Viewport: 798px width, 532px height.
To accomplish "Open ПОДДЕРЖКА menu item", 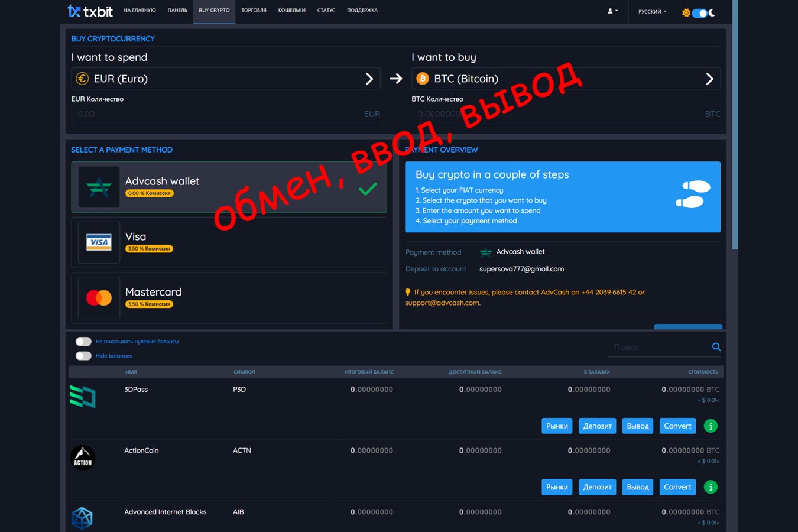I will point(362,11).
